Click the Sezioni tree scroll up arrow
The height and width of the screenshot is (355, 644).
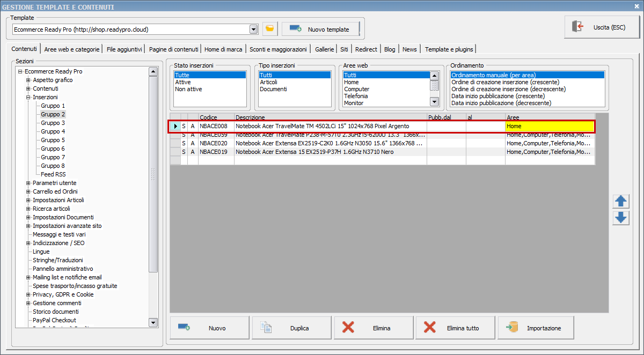point(153,71)
